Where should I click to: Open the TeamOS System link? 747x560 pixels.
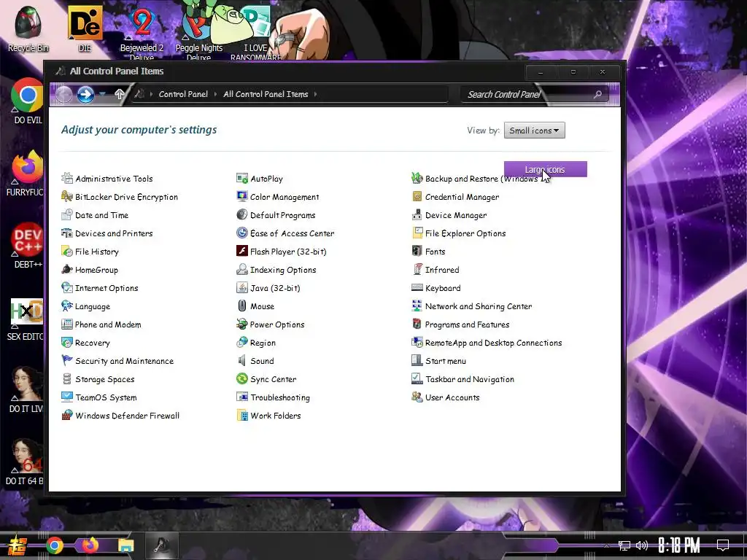106,397
